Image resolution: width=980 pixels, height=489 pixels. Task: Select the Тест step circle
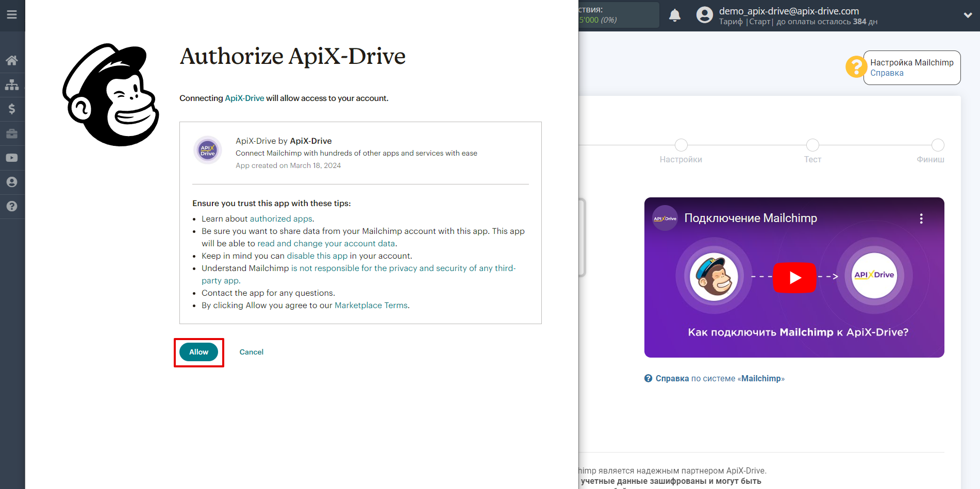coord(812,145)
